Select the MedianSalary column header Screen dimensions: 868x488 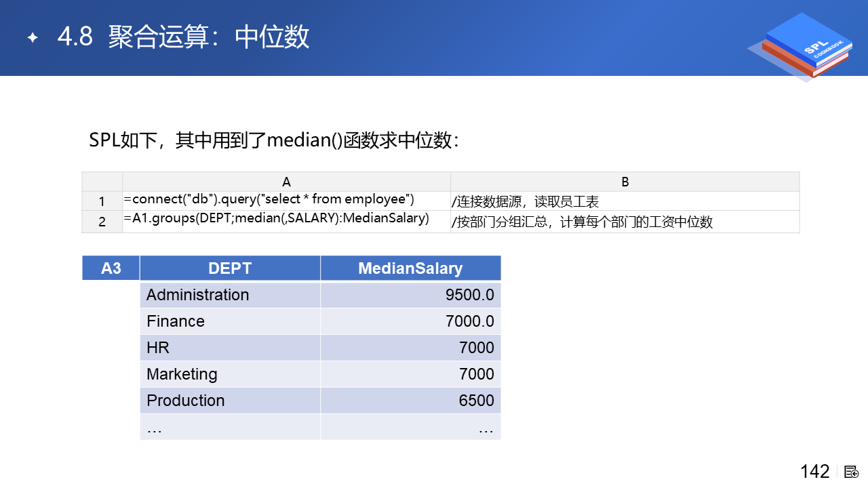(410, 268)
